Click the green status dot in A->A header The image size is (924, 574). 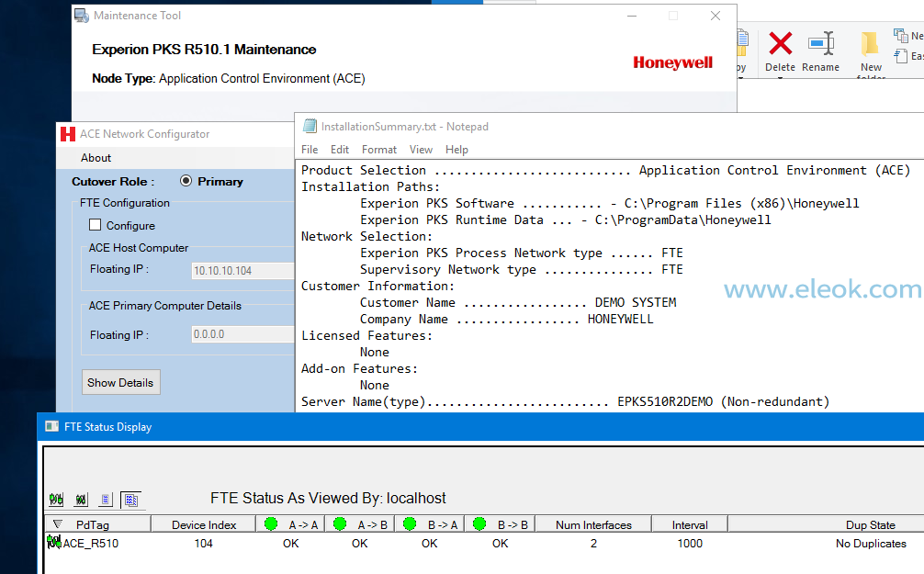click(271, 523)
